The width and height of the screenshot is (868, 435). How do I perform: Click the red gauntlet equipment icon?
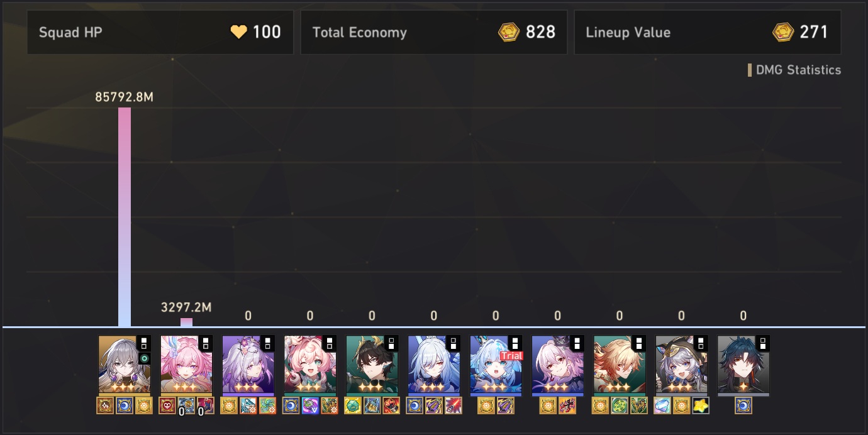392,405
